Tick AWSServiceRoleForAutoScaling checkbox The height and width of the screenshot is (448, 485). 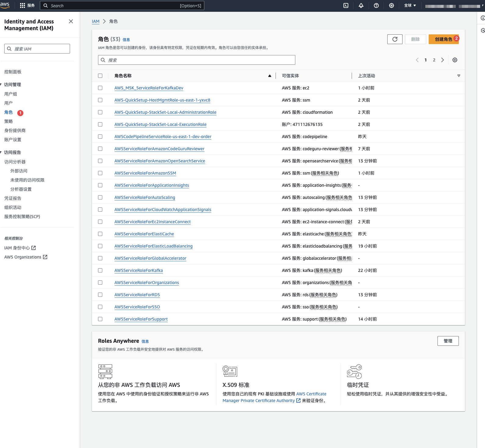100,197
